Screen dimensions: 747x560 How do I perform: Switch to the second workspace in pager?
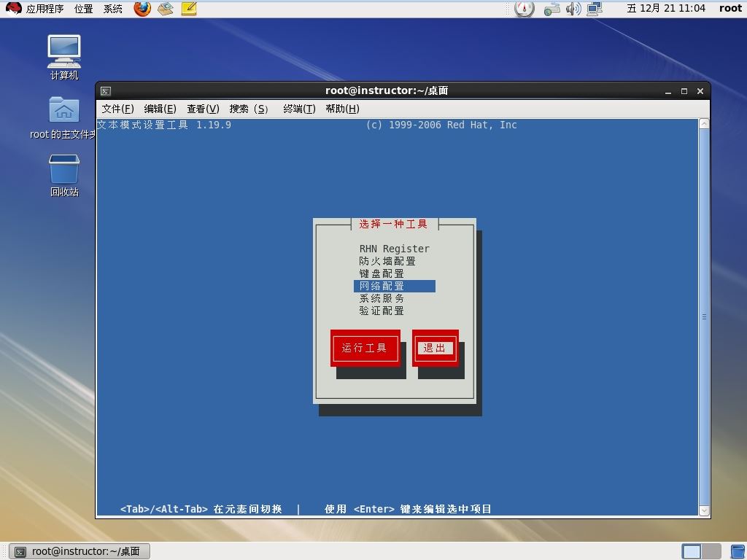[711, 551]
